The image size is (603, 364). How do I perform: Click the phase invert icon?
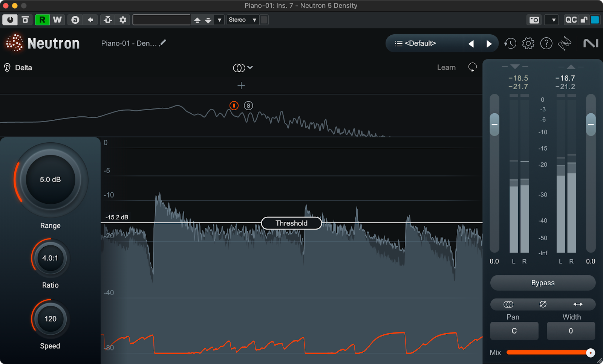[x=543, y=304]
